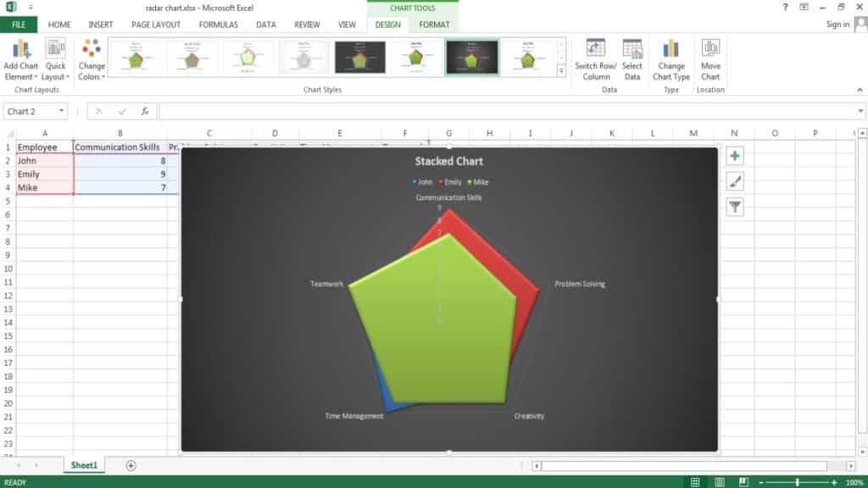Select the Sheet1 tab at the bottom

pos(84,465)
